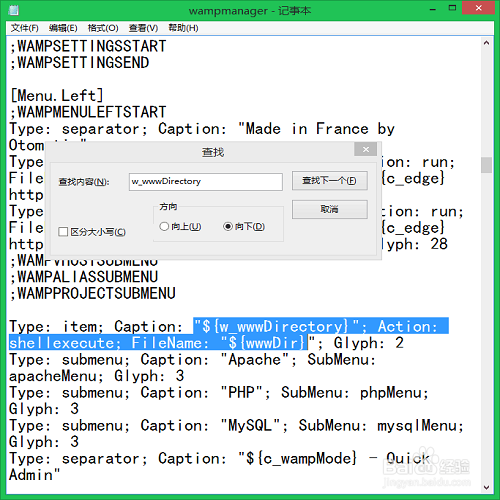The image size is (500, 500).
Task: Click the ;WAMPSETTINGSEND line
Action: (80, 63)
